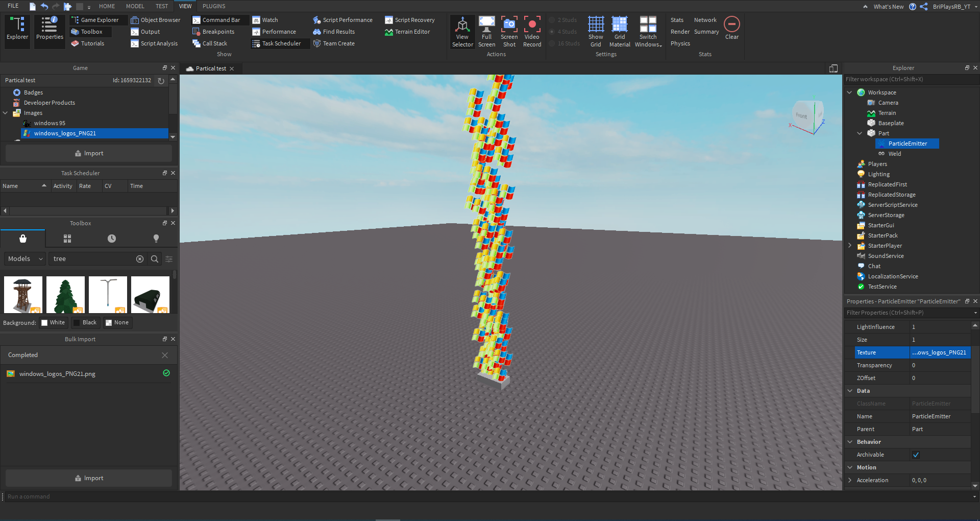Open Script Recovery
Screen dimensions: 980x521
click(410, 20)
